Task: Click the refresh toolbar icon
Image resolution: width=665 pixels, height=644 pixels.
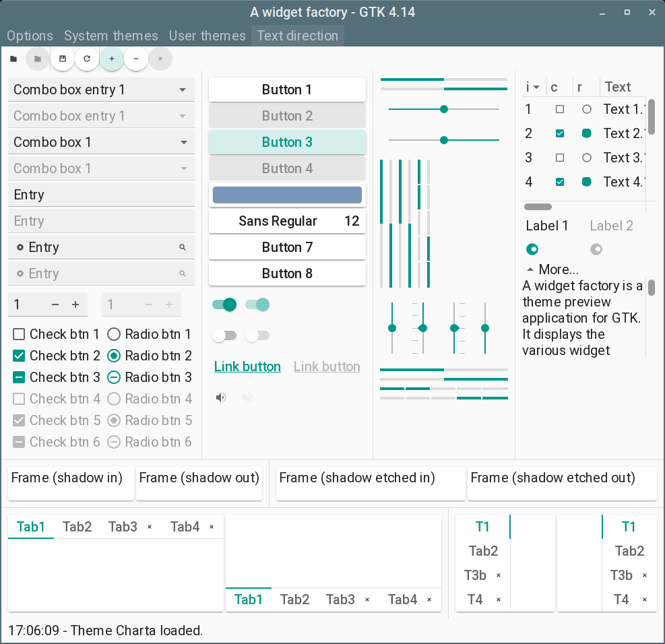Action: [x=87, y=59]
